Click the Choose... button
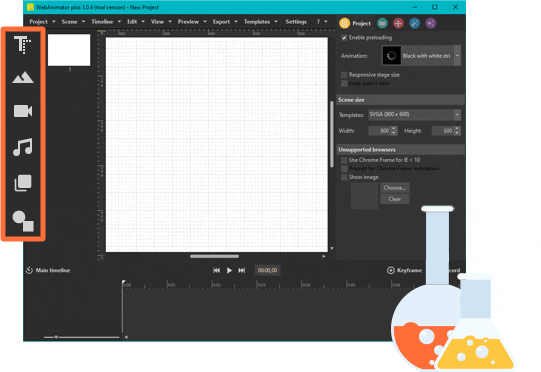This screenshot has width=541, height=372. pos(395,188)
